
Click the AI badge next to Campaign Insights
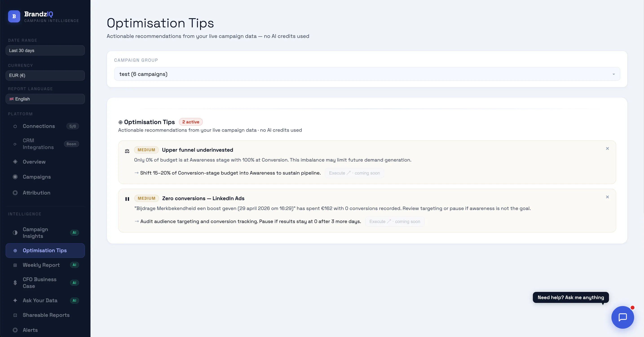(x=74, y=233)
